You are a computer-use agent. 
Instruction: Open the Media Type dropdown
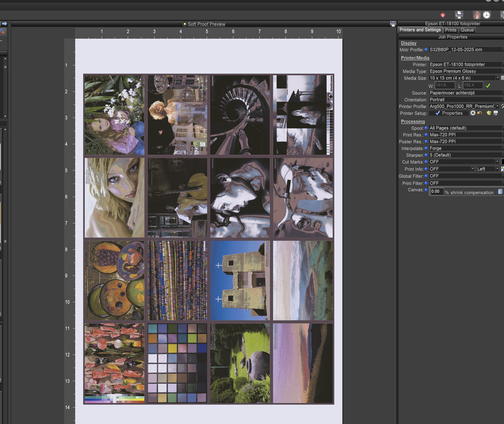point(466,71)
